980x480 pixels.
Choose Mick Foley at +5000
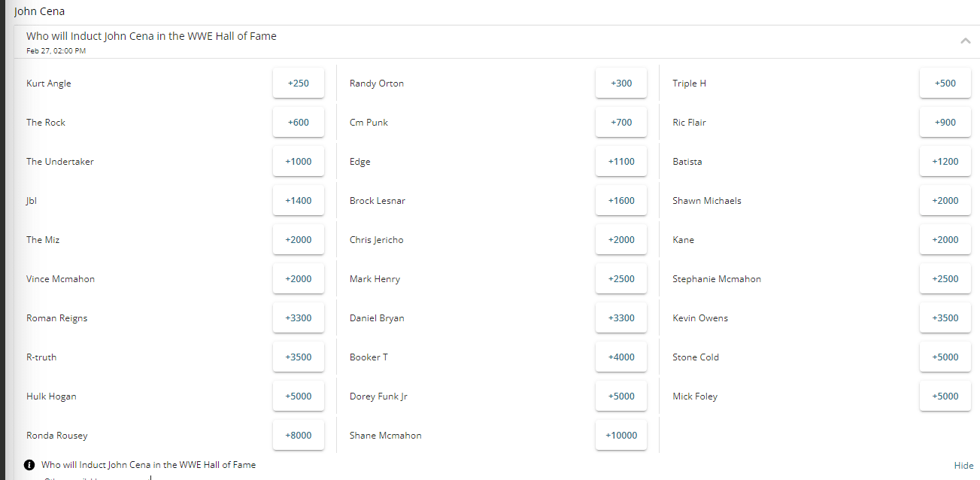coord(945,396)
